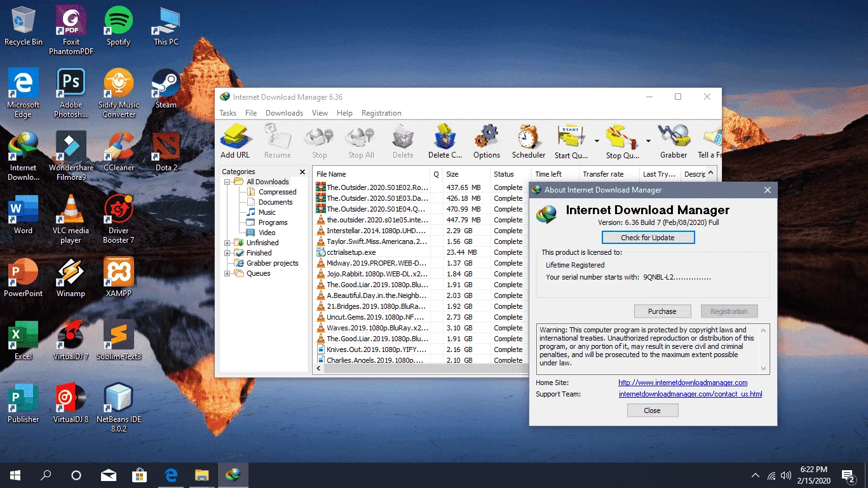
Task: Open the Registration menu
Action: (x=381, y=113)
